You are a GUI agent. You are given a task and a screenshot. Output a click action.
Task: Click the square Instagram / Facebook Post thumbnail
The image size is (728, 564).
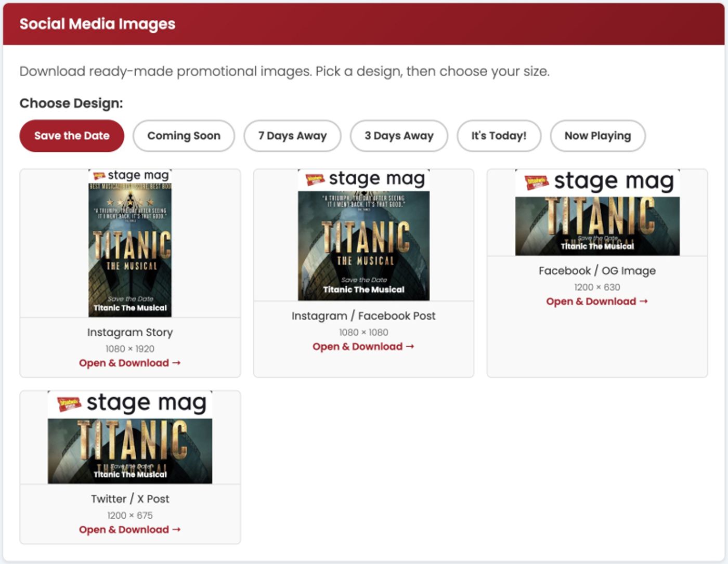pyautogui.click(x=363, y=235)
